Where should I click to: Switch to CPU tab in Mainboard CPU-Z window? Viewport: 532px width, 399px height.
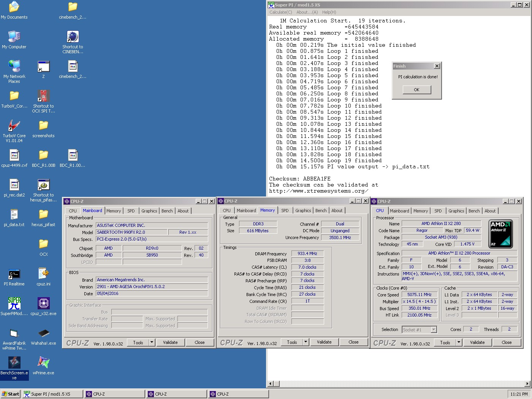73,211
